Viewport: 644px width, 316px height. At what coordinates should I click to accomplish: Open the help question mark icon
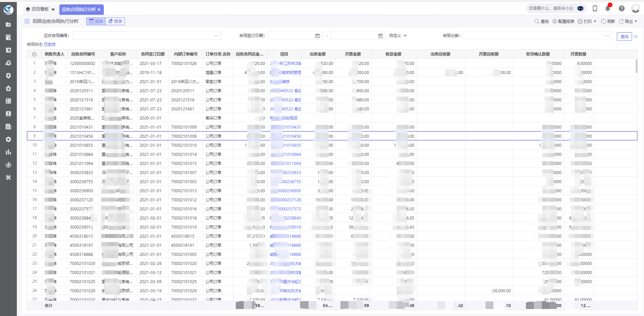[622, 8]
